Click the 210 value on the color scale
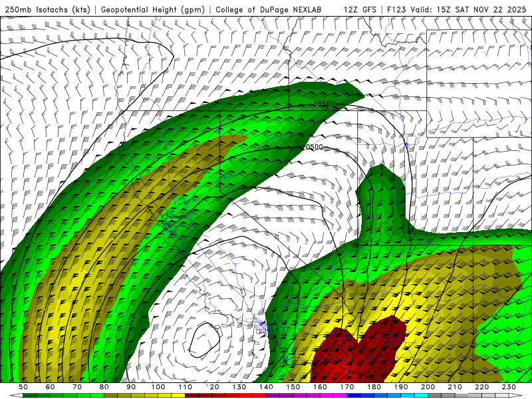 coord(455,387)
